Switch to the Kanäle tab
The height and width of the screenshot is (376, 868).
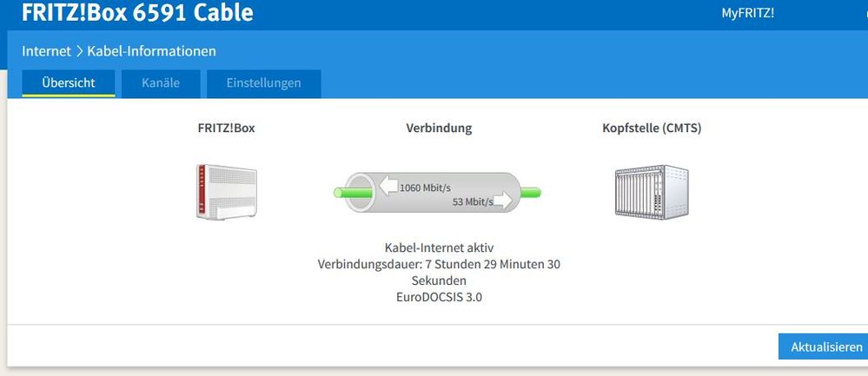(161, 83)
